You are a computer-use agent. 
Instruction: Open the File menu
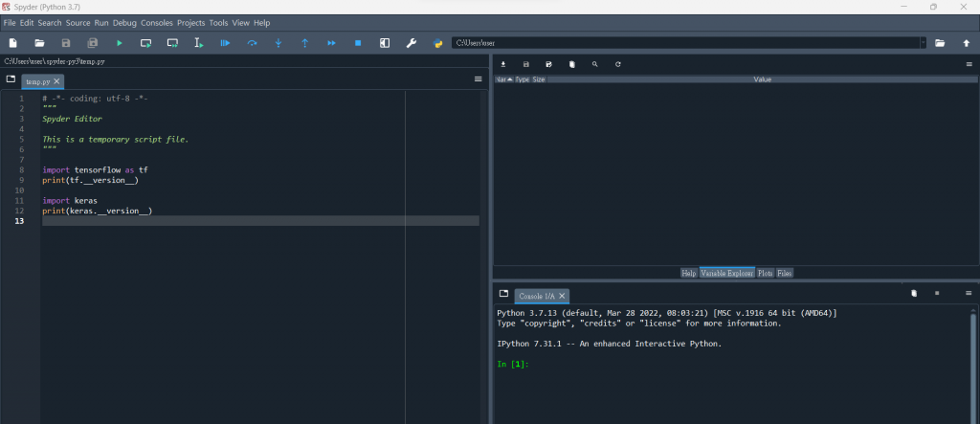click(10, 23)
